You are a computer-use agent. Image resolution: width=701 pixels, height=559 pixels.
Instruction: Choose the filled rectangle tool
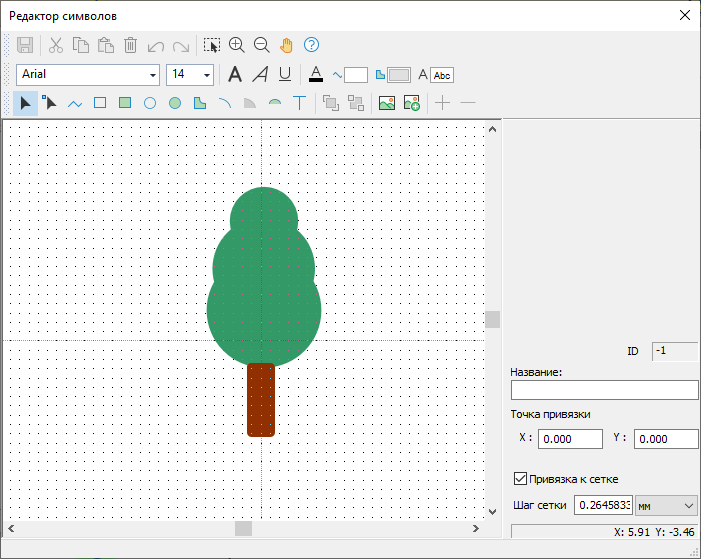pyautogui.click(x=125, y=103)
